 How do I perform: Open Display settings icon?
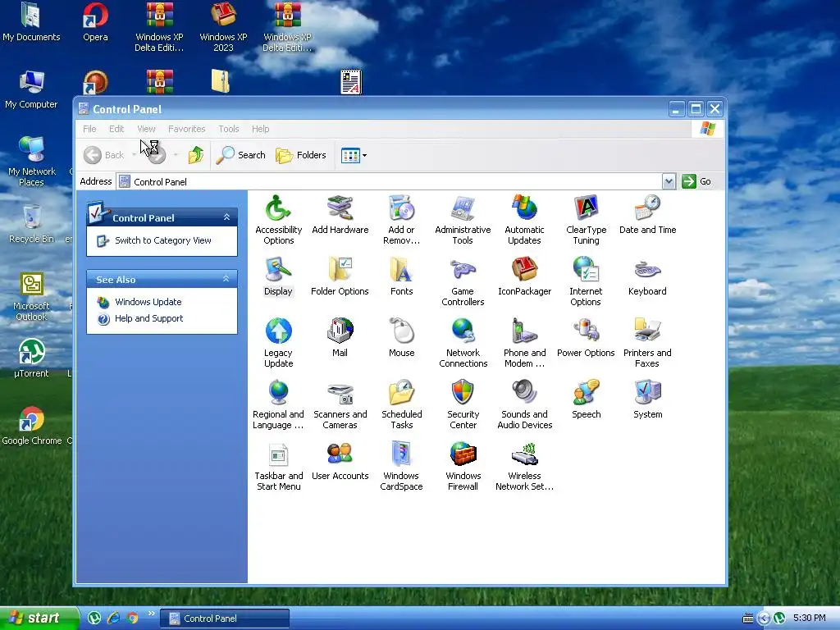click(278, 276)
